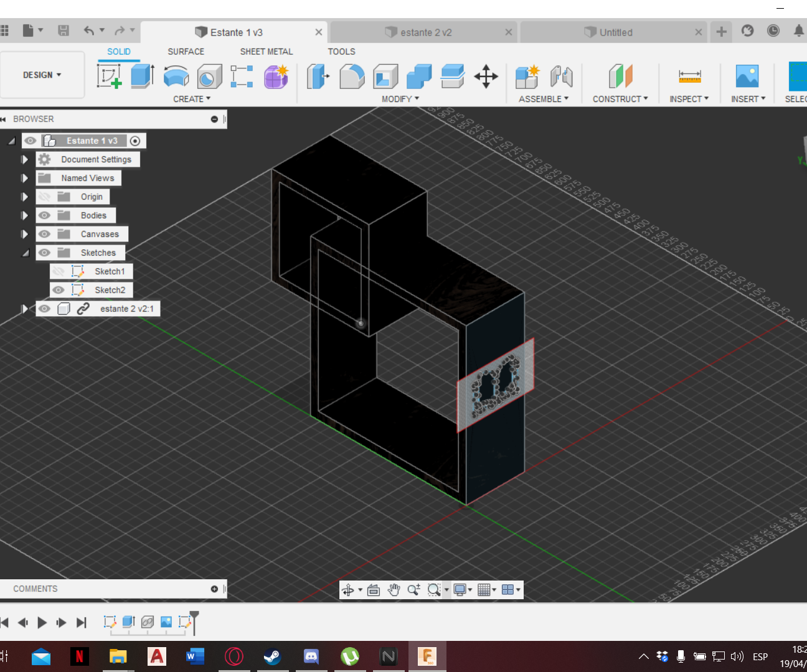This screenshot has width=807, height=672.
Task: Open the CREATE dropdown menu
Action: (192, 99)
